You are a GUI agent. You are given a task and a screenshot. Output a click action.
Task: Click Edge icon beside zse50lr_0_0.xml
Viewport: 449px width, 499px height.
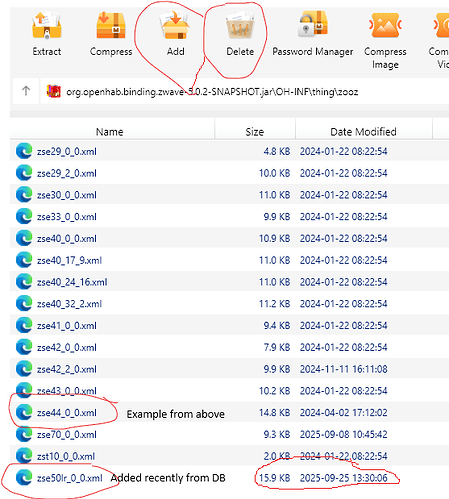click(24, 478)
